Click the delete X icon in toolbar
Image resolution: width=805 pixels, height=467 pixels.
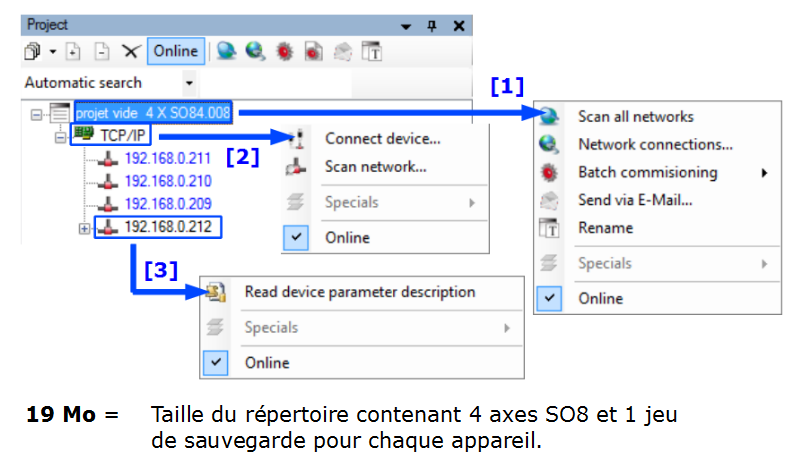(x=130, y=50)
